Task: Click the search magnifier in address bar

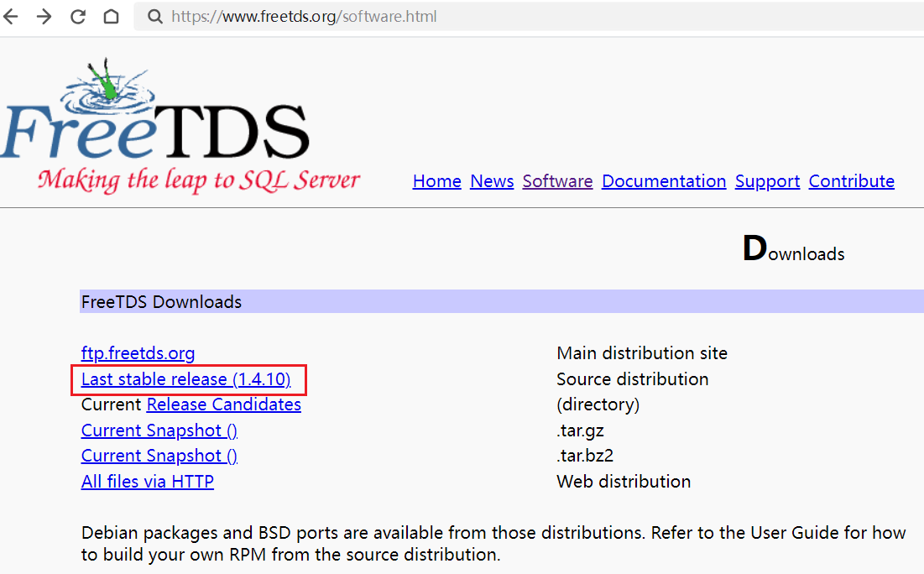Action: (x=155, y=17)
